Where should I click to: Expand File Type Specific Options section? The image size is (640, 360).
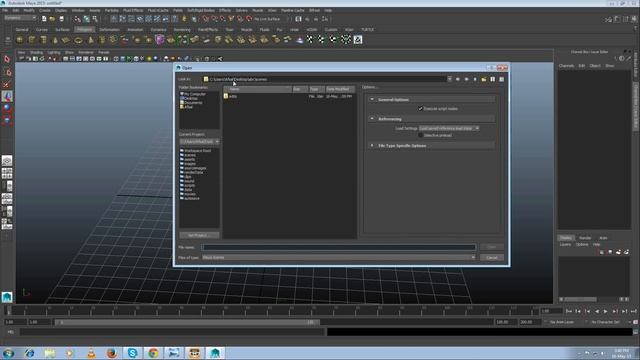(372, 145)
